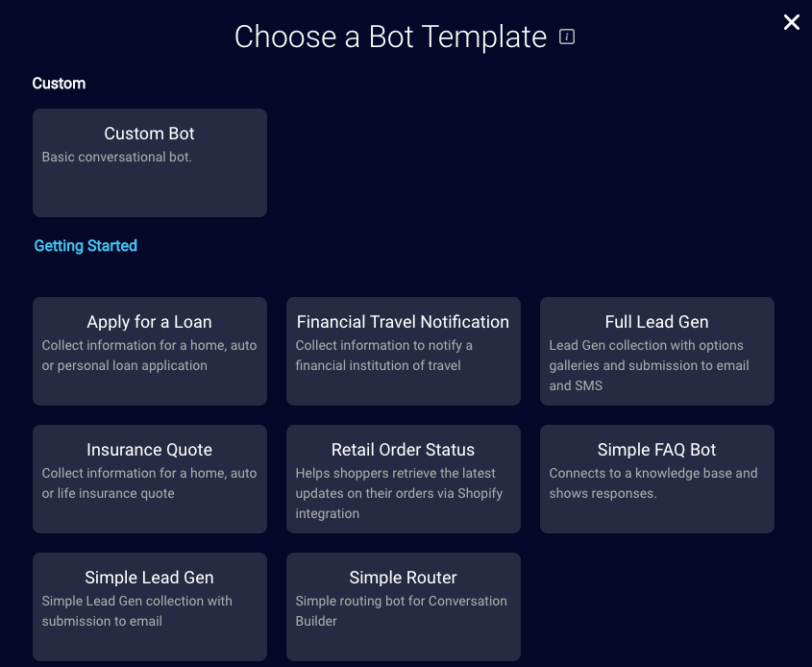Click the Full Lead Gen description text

pos(649,365)
